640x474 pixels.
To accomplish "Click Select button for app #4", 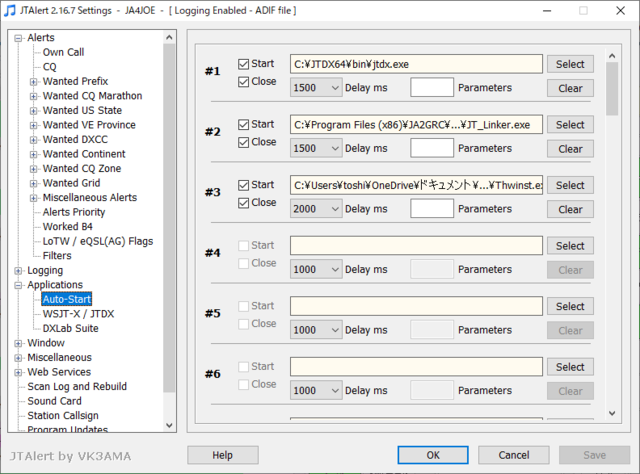I will (570, 246).
